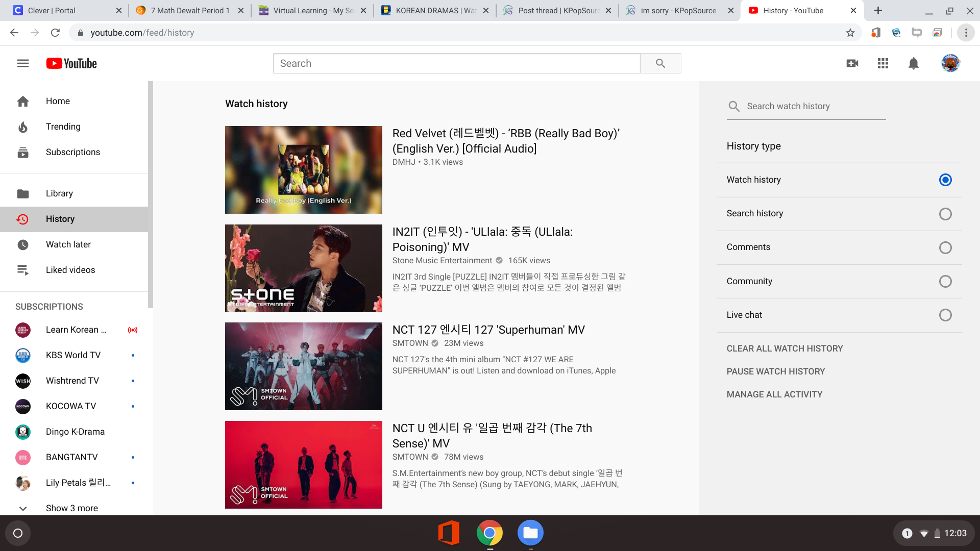980x551 pixels.
Task: Select Search history radio button
Action: pyautogui.click(x=945, y=214)
